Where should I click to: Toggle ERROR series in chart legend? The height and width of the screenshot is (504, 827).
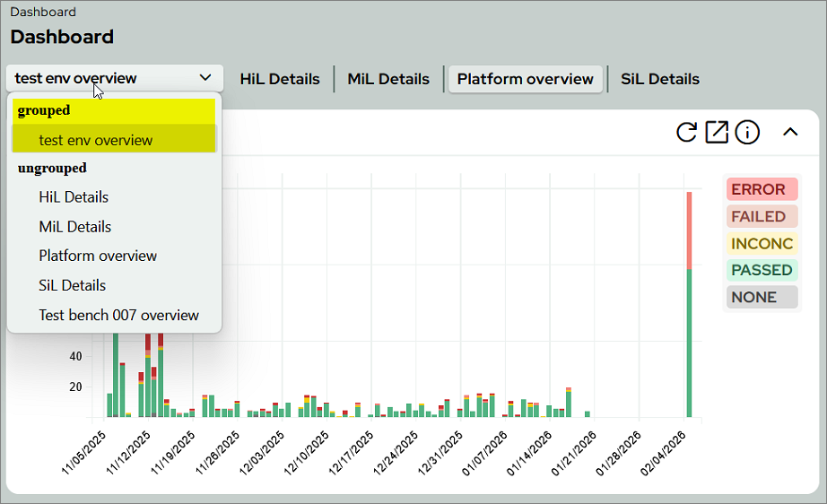pos(760,189)
